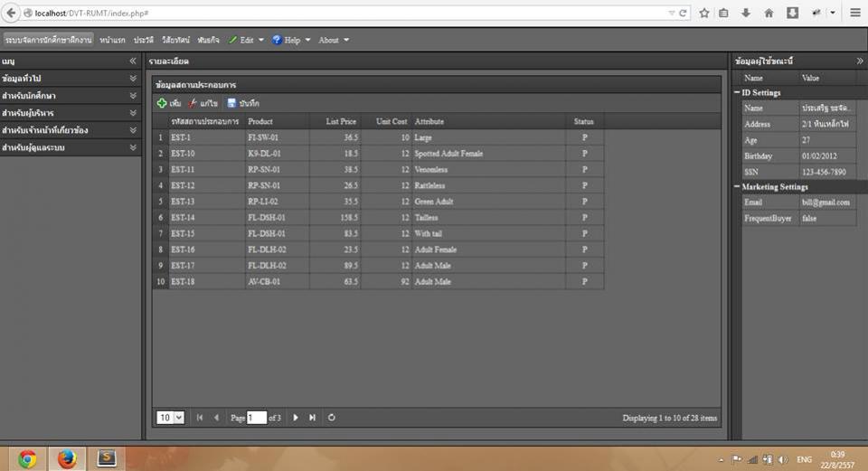Image resolution: width=868 pixels, height=471 pixels.
Task: Collapse the right user info panel
Action: (860, 61)
